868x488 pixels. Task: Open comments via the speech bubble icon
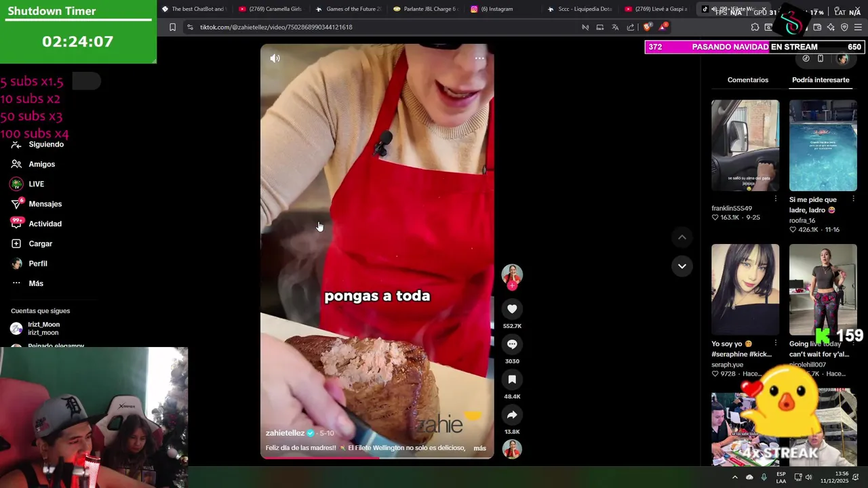click(512, 344)
